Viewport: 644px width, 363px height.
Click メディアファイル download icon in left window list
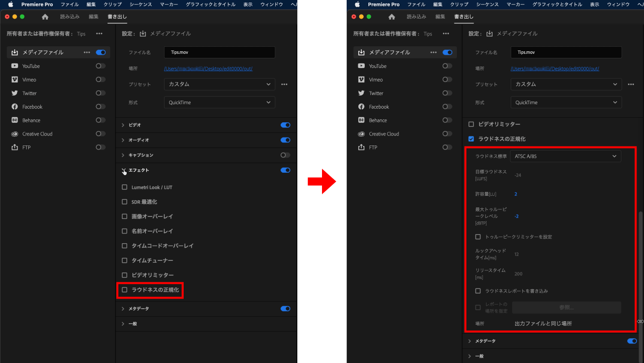pyautogui.click(x=15, y=52)
